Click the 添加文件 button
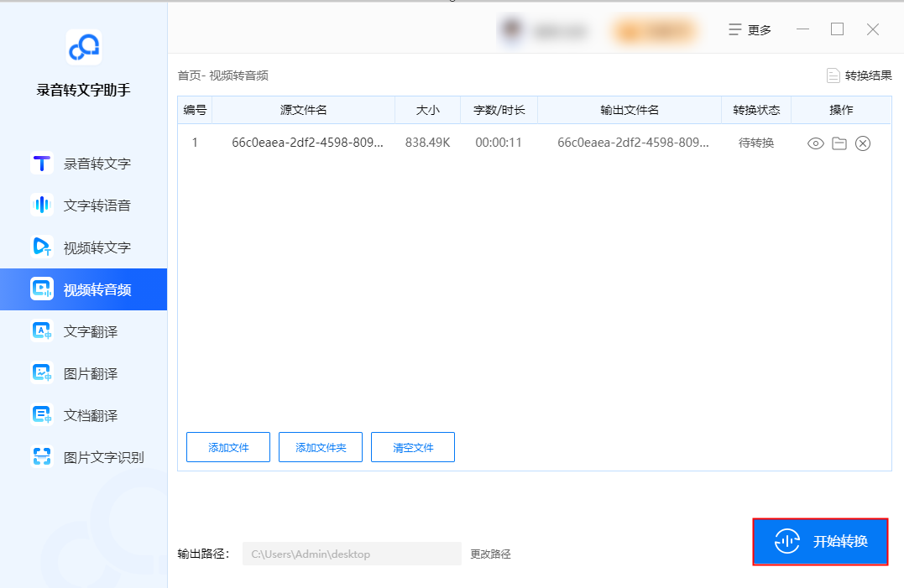The height and width of the screenshot is (588, 904). point(227,446)
